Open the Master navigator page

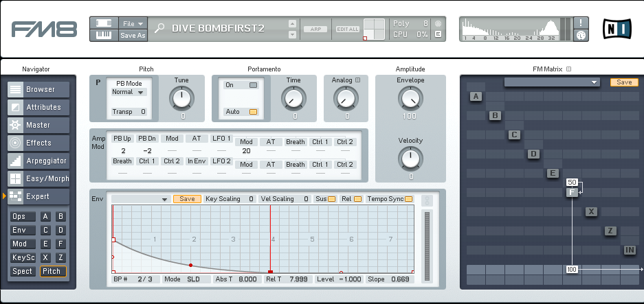tap(38, 125)
